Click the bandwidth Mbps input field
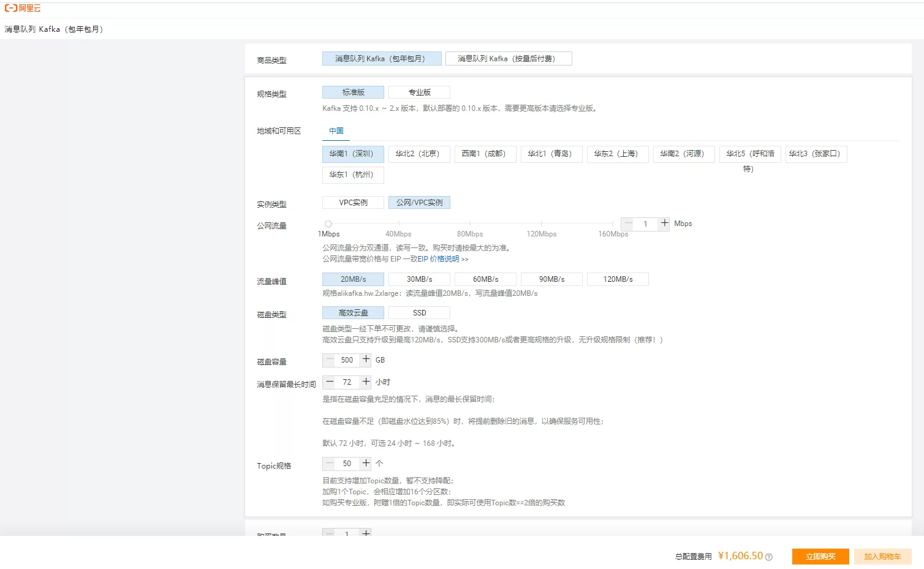The height and width of the screenshot is (569, 924). pyautogui.click(x=646, y=224)
